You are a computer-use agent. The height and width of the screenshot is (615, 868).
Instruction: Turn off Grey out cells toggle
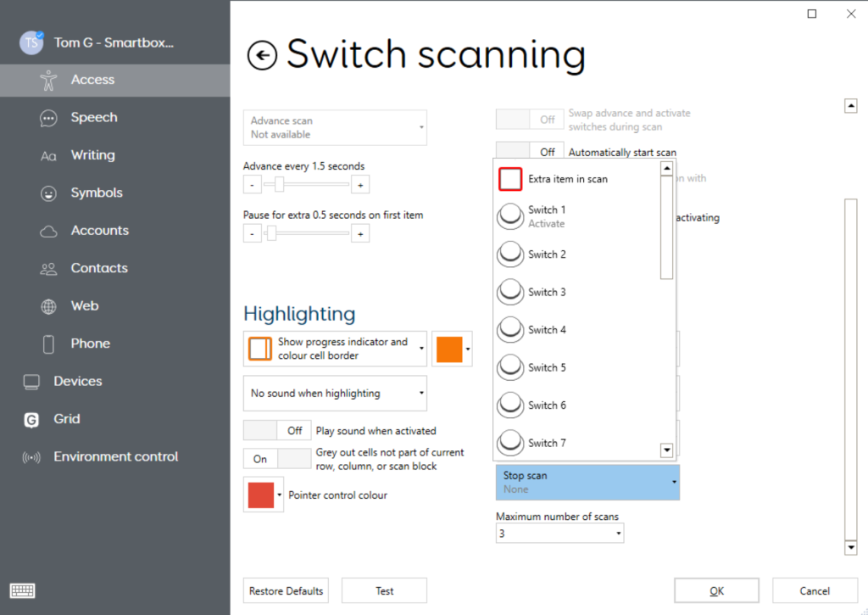[277, 459]
